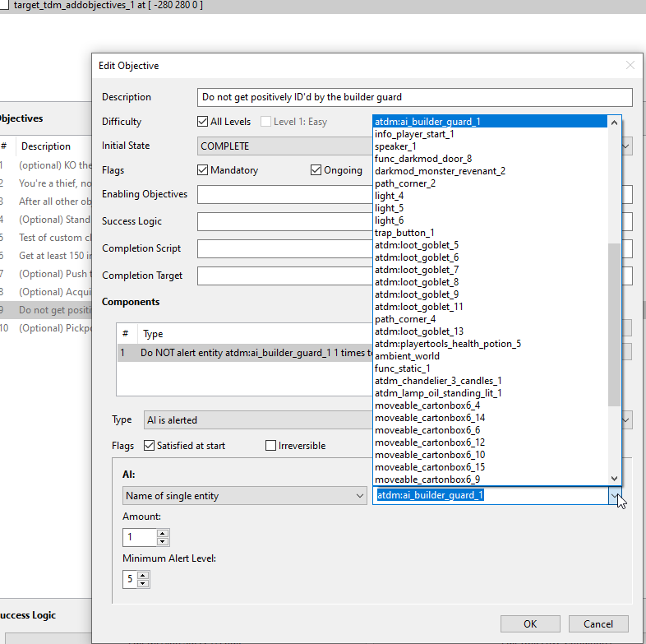The height and width of the screenshot is (644, 646).
Task: Decrease the Minimum Alert Level value
Action: [144, 584]
